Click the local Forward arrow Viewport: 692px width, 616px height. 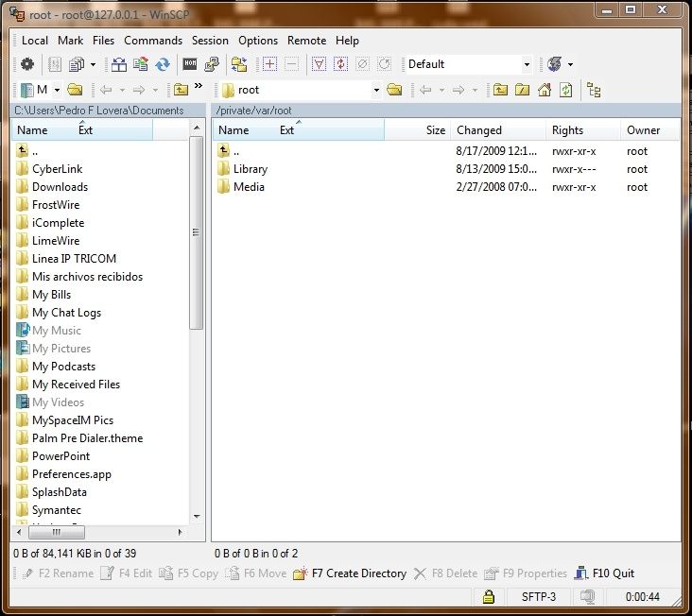139,90
